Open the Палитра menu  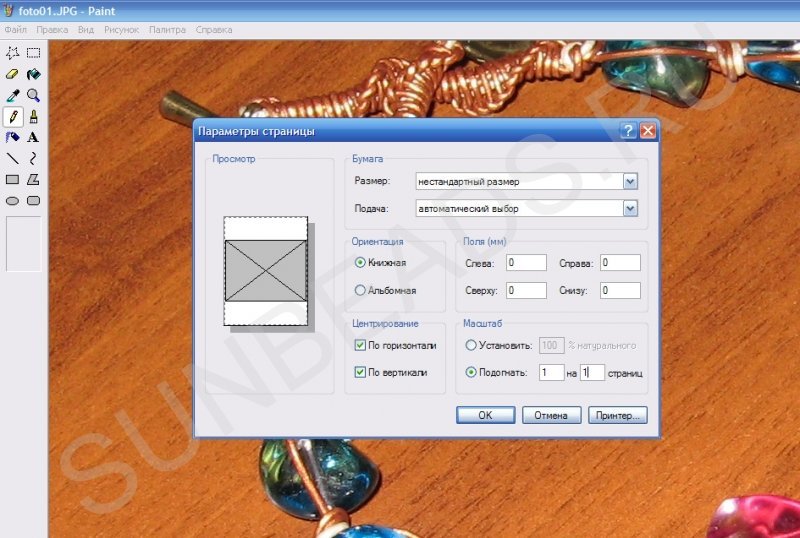[167, 30]
